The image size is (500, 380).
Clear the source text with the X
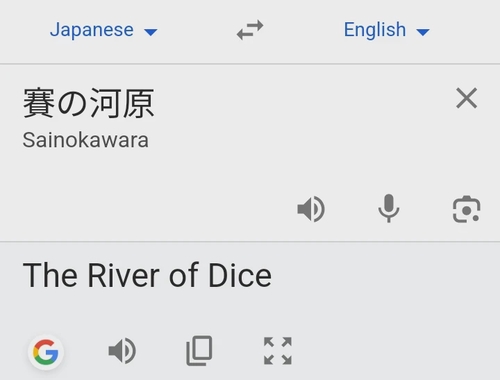point(467,98)
